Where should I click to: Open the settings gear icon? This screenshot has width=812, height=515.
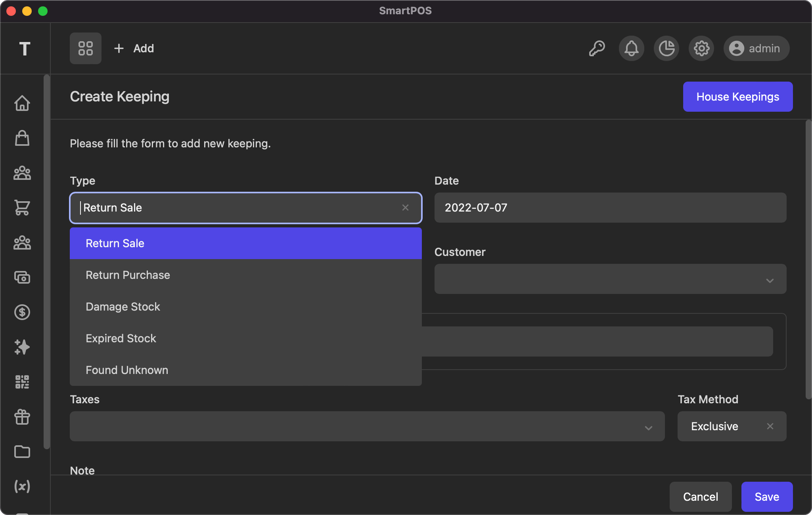click(x=701, y=48)
